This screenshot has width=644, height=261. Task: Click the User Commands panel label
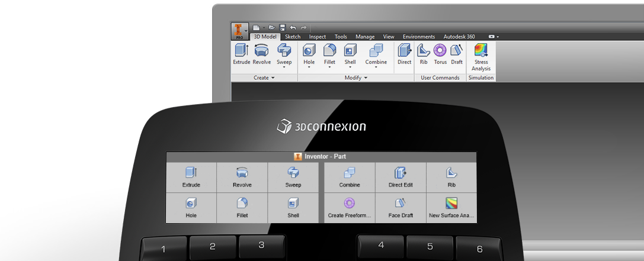[440, 78]
